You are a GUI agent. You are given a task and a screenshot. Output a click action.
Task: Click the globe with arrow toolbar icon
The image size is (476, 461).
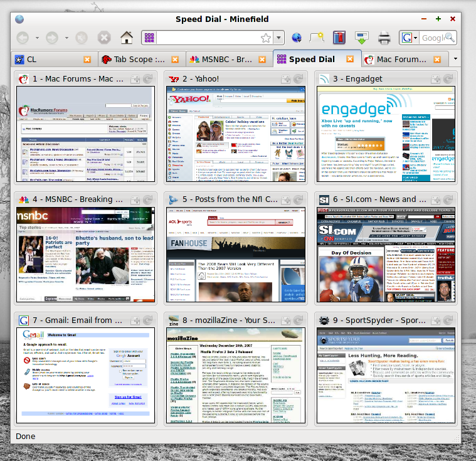click(x=297, y=38)
